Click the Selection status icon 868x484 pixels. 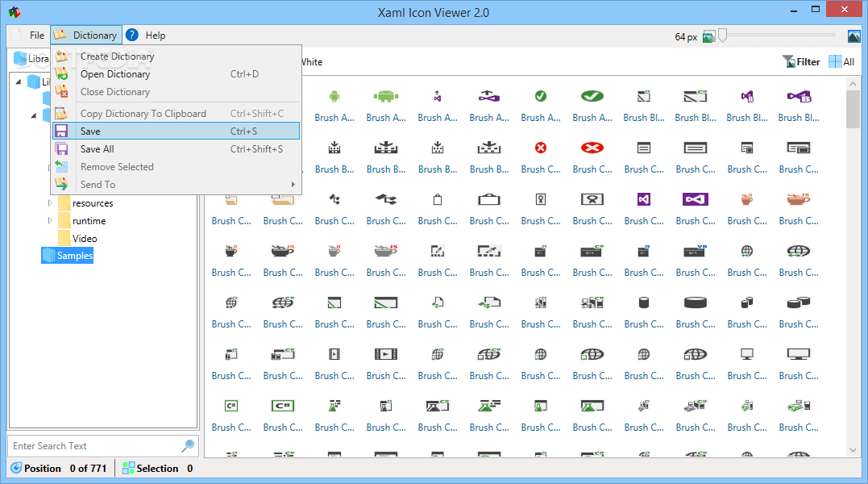pos(128,468)
